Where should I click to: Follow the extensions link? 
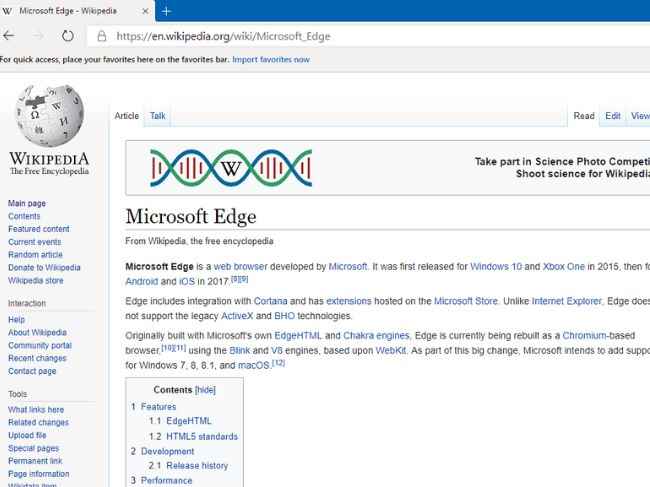pyautogui.click(x=349, y=301)
